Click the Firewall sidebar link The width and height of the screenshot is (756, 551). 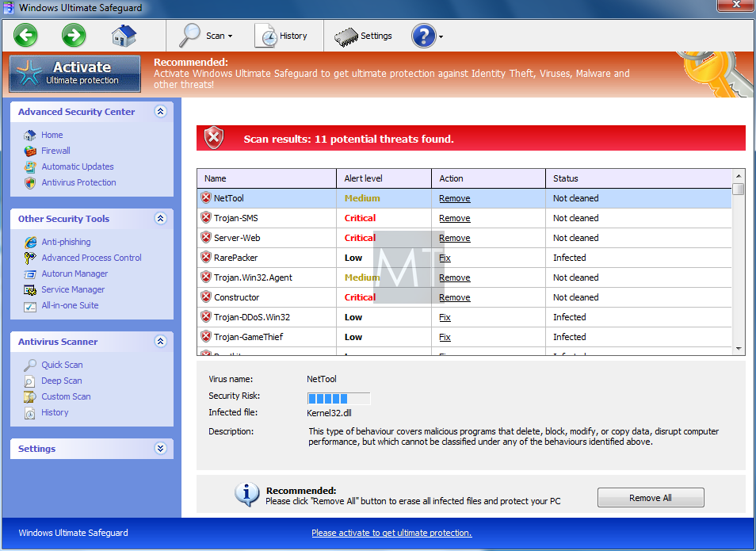click(x=55, y=151)
